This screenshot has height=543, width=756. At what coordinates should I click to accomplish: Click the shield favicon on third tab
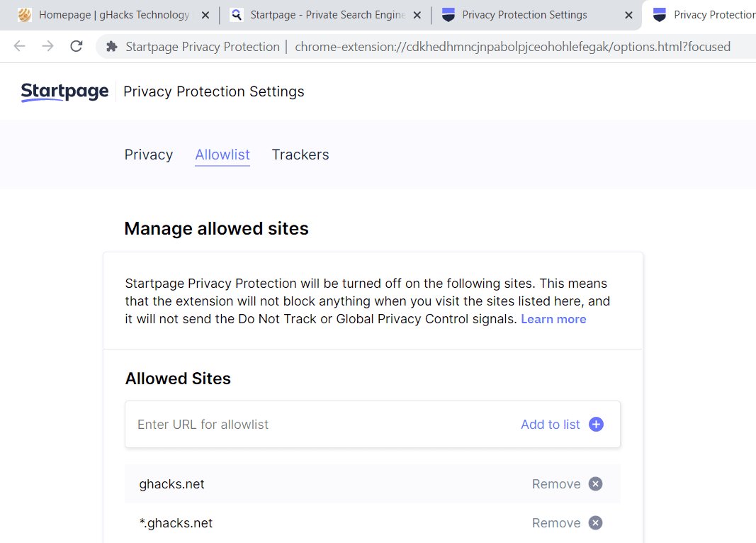pyautogui.click(x=448, y=15)
